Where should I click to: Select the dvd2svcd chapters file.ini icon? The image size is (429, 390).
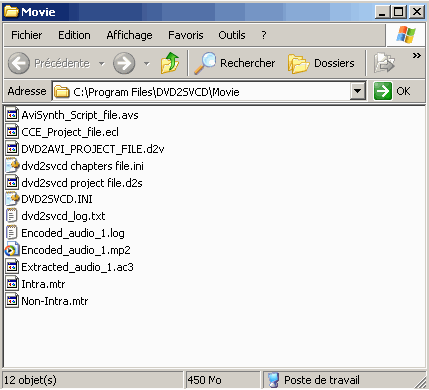coord(12,165)
